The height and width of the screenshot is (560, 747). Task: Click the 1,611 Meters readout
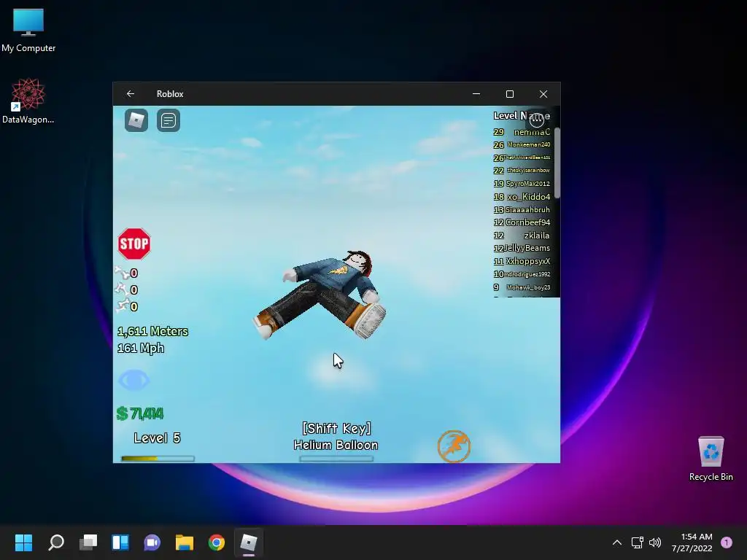153,332
